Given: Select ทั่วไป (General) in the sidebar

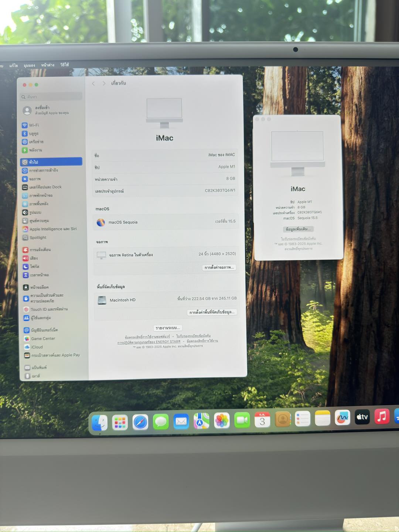Looking at the screenshot, I should point(51,162).
